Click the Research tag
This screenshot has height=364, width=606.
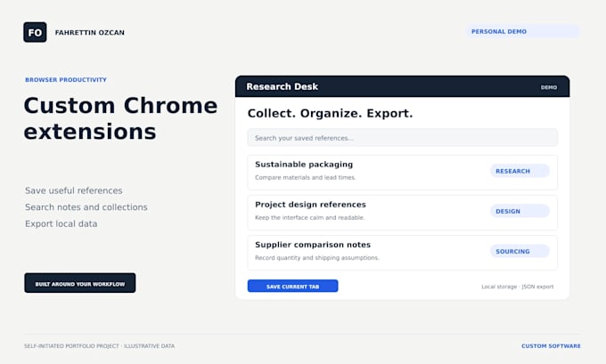click(x=520, y=171)
